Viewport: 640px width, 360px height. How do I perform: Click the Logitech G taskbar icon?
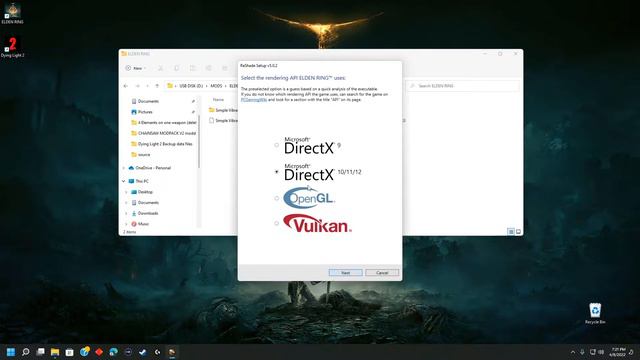pos(157,352)
